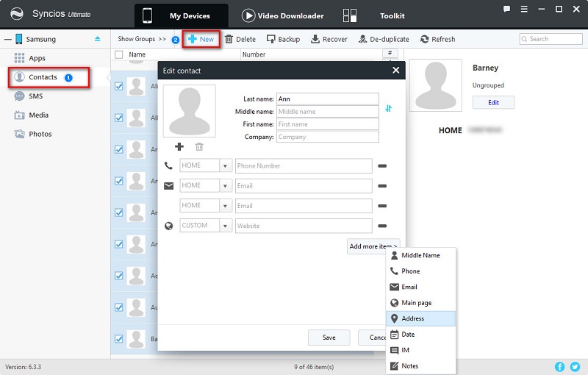Backup contacts from toolbar
Image resolution: width=588 pixels, height=375 pixels.
[283, 39]
